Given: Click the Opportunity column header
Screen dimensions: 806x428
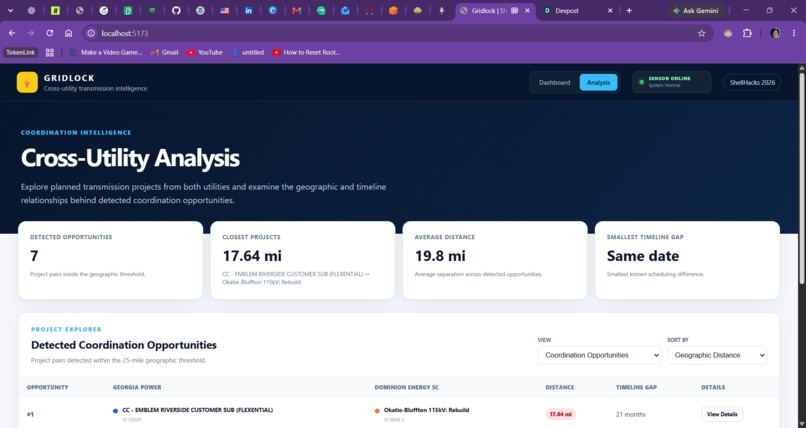Looking at the screenshot, I should tap(47, 387).
